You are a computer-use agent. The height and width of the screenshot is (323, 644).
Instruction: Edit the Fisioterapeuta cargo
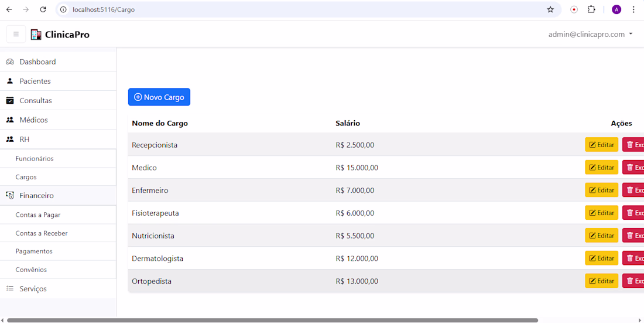601,213
